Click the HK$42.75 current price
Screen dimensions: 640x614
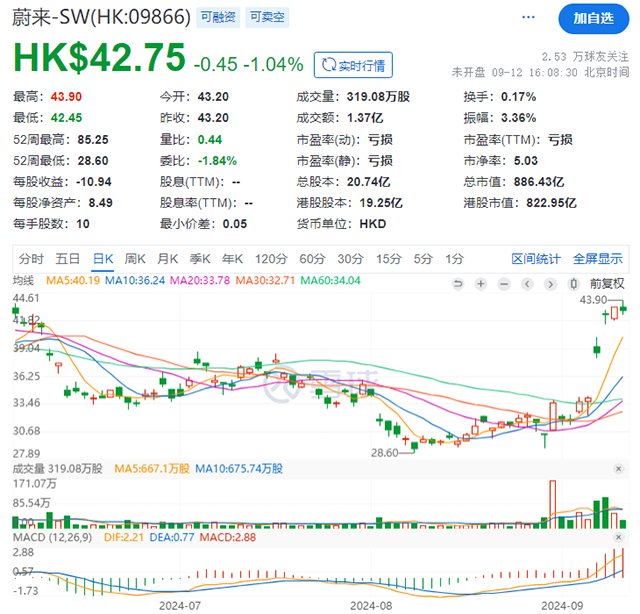coord(100,58)
